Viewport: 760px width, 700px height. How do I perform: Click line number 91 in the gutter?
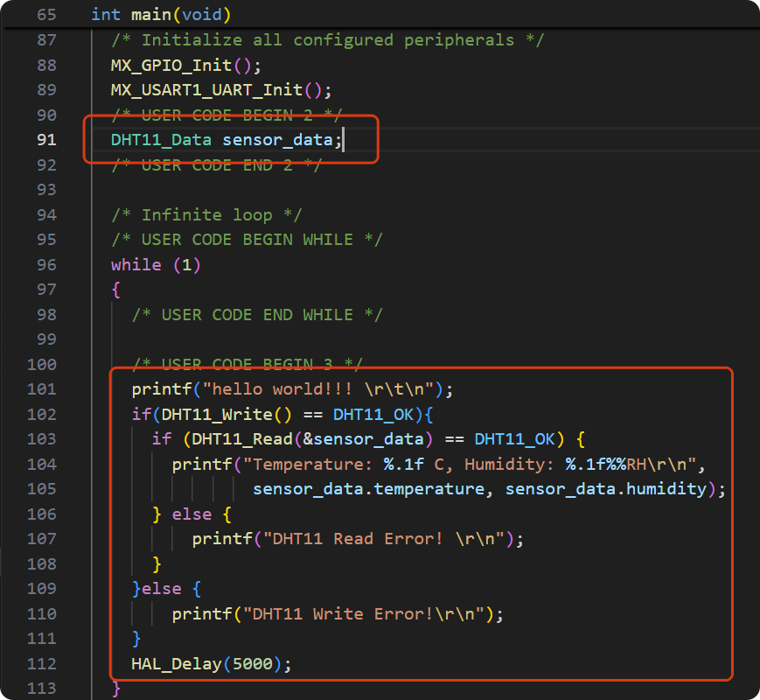pyautogui.click(x=46, y=140)
